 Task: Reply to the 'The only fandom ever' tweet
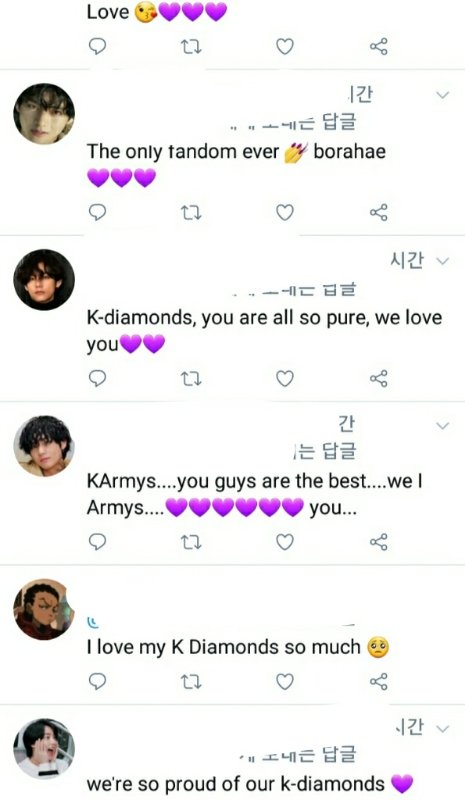click(x=97, y=212)
